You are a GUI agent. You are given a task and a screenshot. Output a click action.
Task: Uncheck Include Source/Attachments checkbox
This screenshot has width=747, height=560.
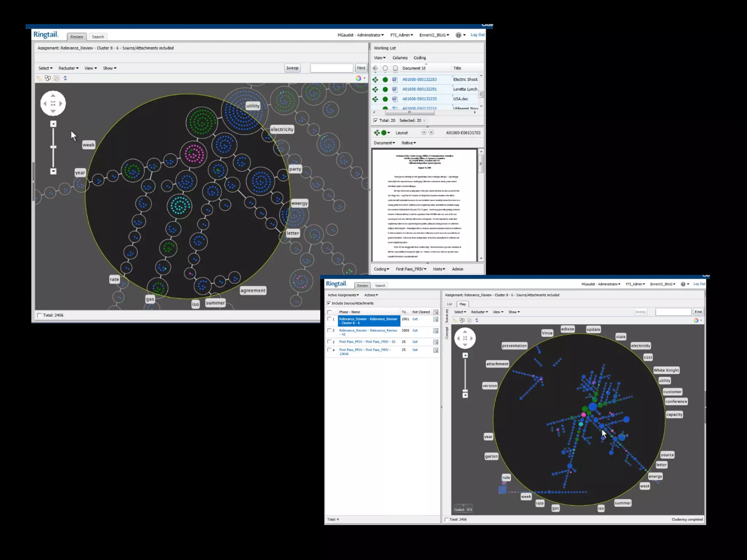click(329, 303)
